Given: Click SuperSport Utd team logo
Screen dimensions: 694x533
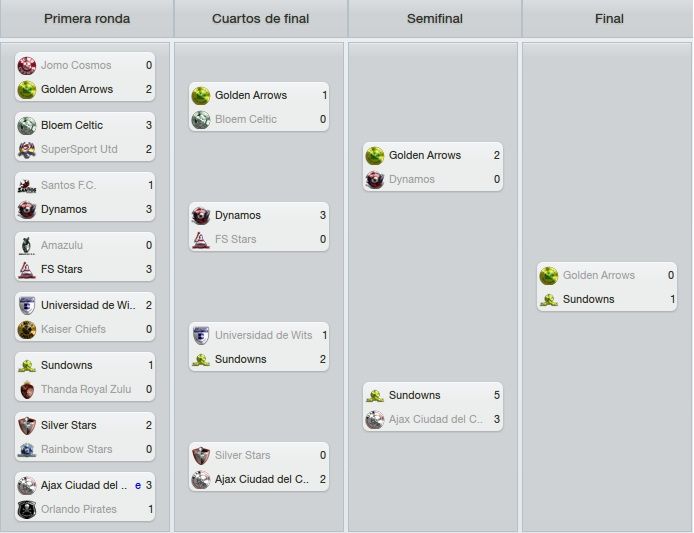Looking at the screenshot, I should click(27, 150).
